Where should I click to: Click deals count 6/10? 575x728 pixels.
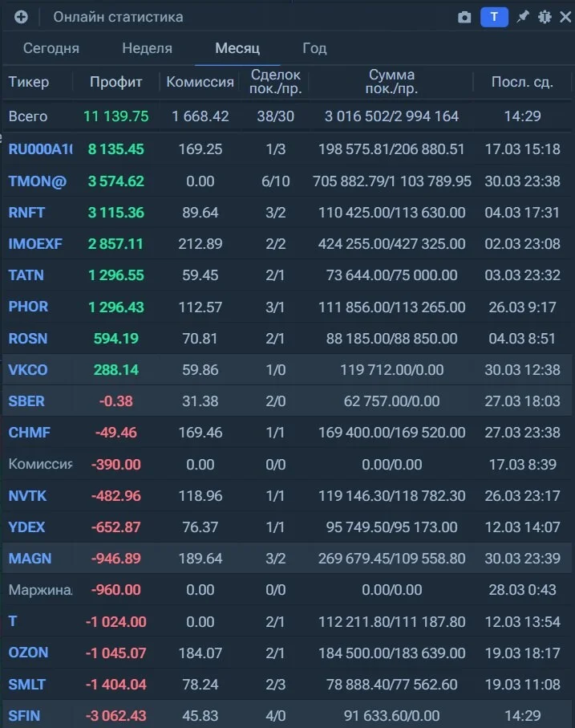[275, 181]
